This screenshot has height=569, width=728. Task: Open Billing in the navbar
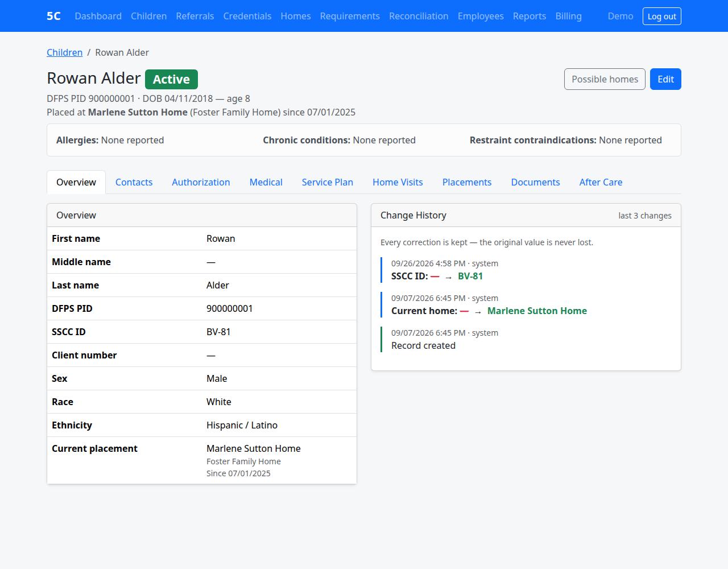click(x=569, y=16)
